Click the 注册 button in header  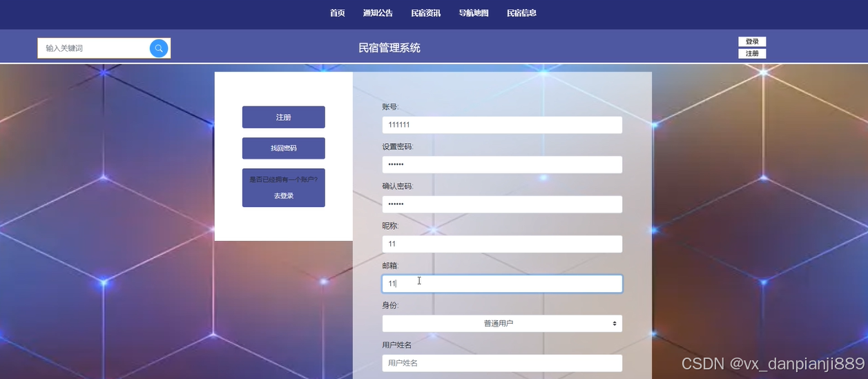coord(752,53)
